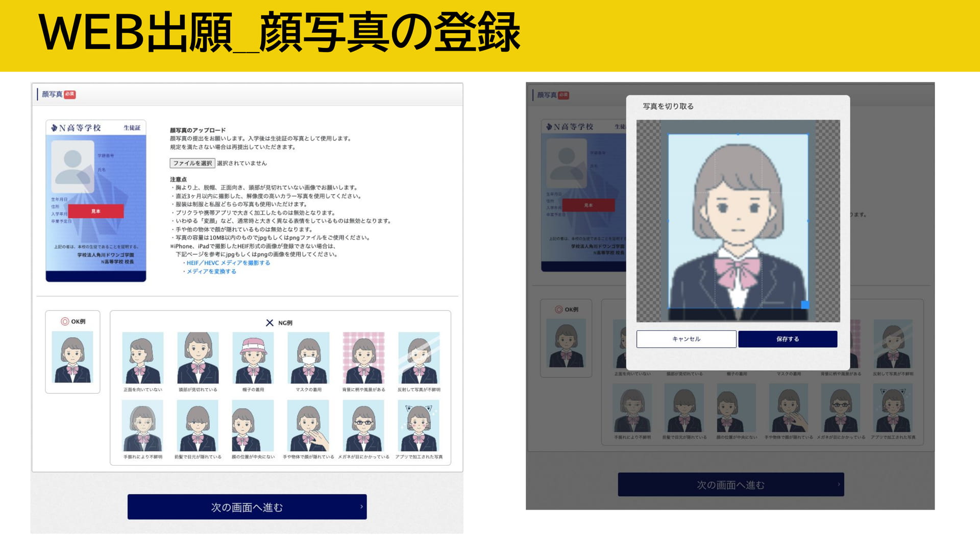Select the NG thumbnail 帽子の着用 with pink hat
980x548 pixels.
(x=253, y=358)
